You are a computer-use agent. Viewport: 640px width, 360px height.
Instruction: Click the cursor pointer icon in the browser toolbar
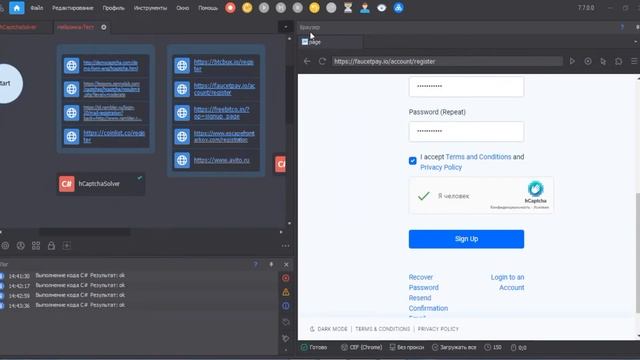click(603, 61)
